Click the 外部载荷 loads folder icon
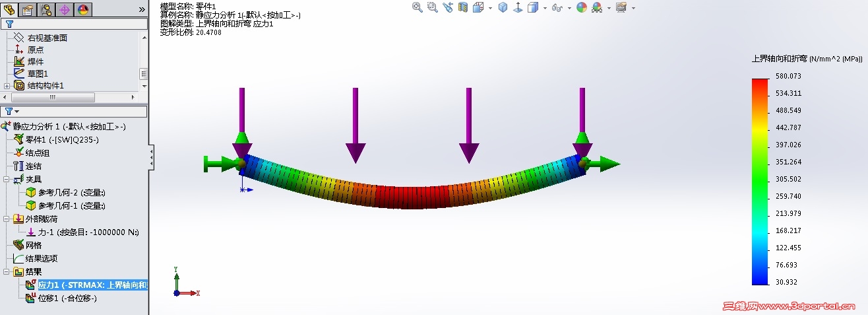The image size is (868, 315). pos(18,219)
